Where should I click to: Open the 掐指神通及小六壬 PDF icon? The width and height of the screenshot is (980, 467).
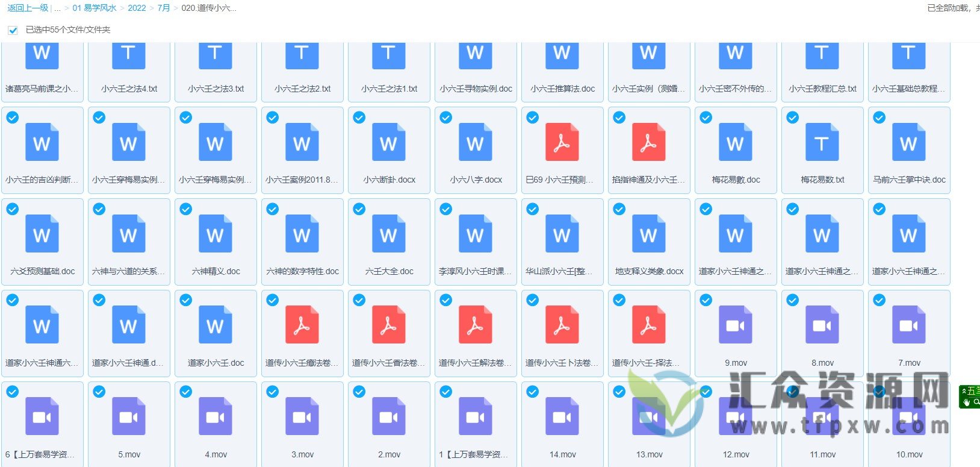648,143
